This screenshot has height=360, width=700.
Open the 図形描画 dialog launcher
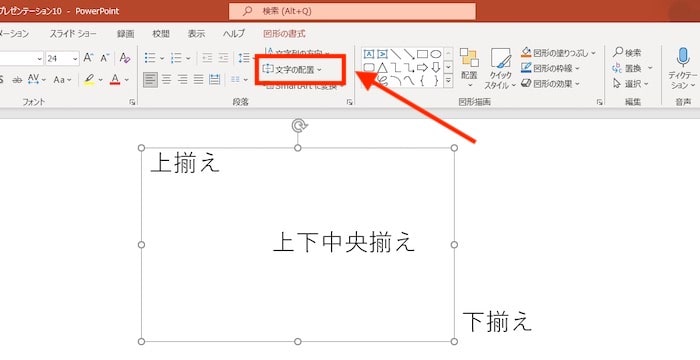point(599,102)
